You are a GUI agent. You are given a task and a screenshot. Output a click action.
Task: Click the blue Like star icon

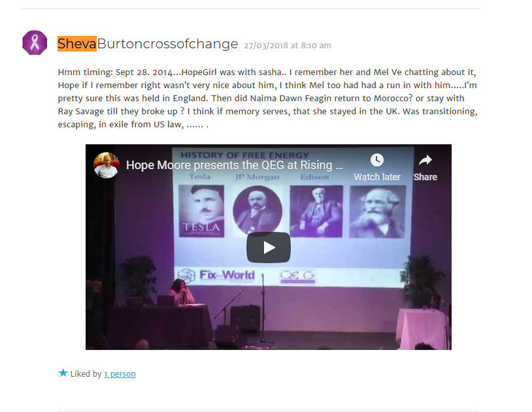point(63,373)
